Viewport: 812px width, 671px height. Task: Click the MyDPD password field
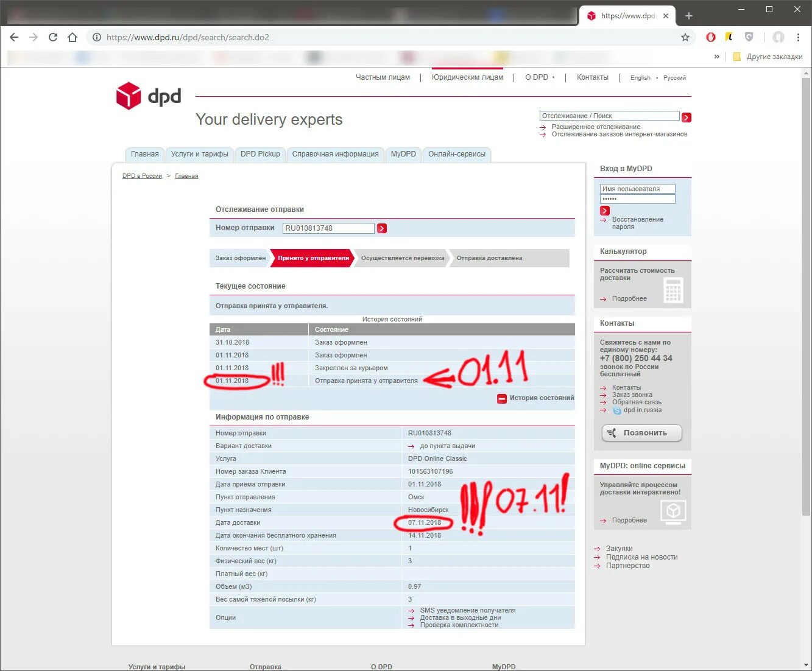coord(637,199)
